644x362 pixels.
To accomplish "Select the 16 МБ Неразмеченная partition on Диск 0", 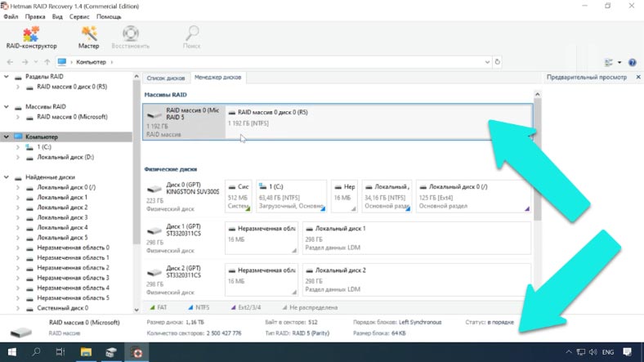I will pyautogui.click(x=344, y=196).
